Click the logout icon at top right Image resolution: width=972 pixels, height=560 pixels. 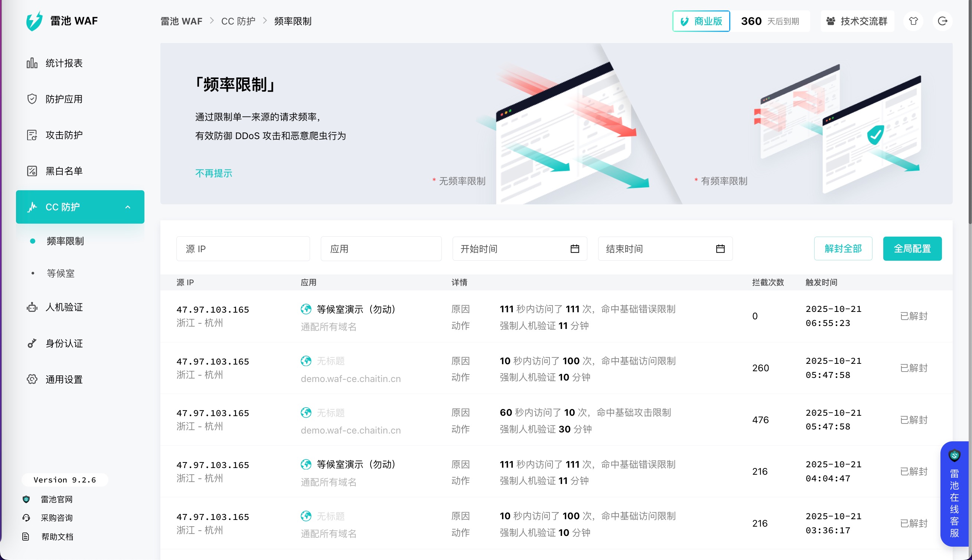pos(942,21)
